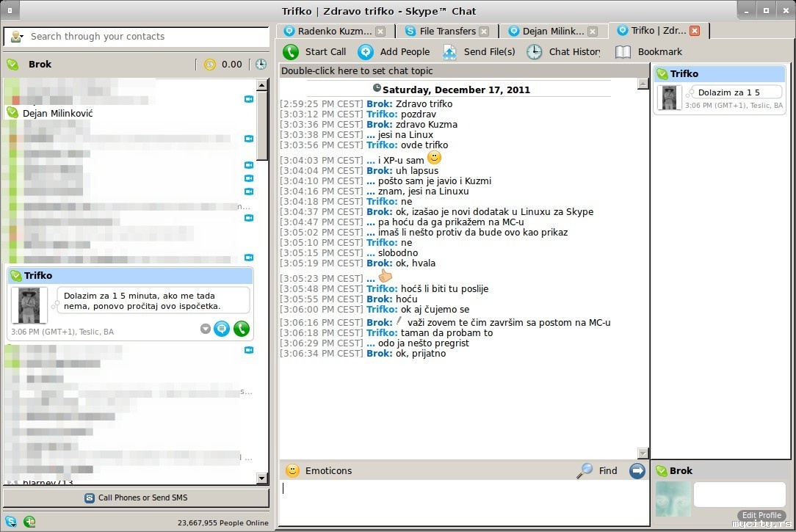Click the thumbs-up emoticon in chat

pos(386,276)
